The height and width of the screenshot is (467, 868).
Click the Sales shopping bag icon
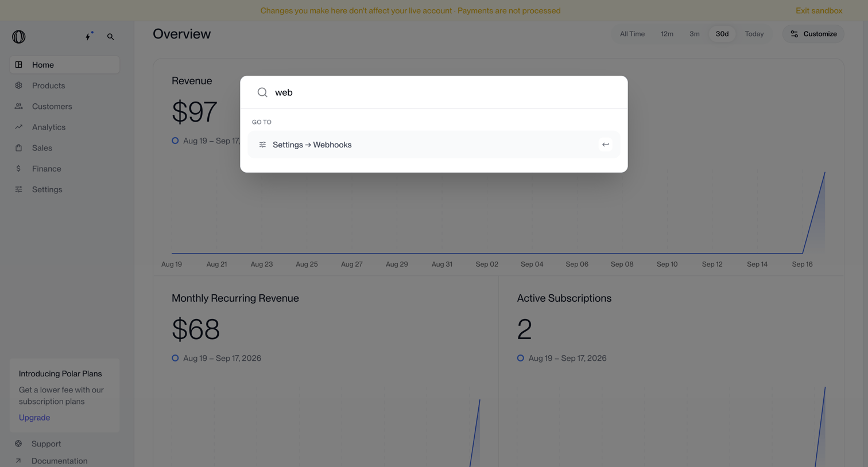(x=19, y=148)
